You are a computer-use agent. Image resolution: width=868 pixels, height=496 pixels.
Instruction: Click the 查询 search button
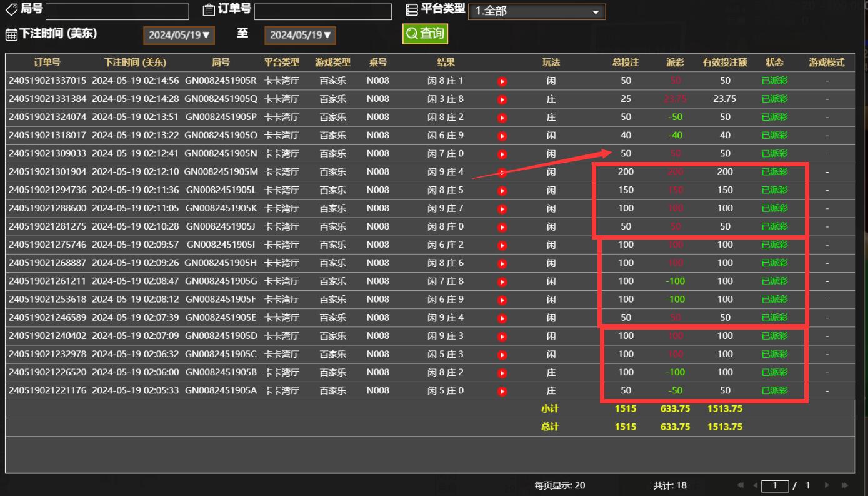click(425, 34)
